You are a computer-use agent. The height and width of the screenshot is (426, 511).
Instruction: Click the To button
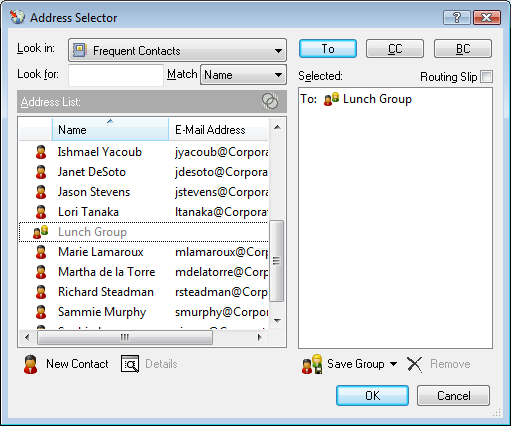coord(328,49)
